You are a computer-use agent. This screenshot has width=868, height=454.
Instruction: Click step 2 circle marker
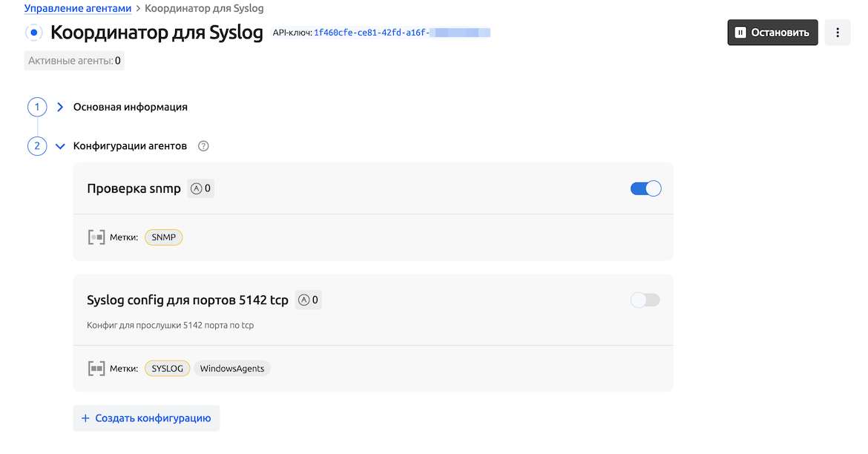coord(37,146)
